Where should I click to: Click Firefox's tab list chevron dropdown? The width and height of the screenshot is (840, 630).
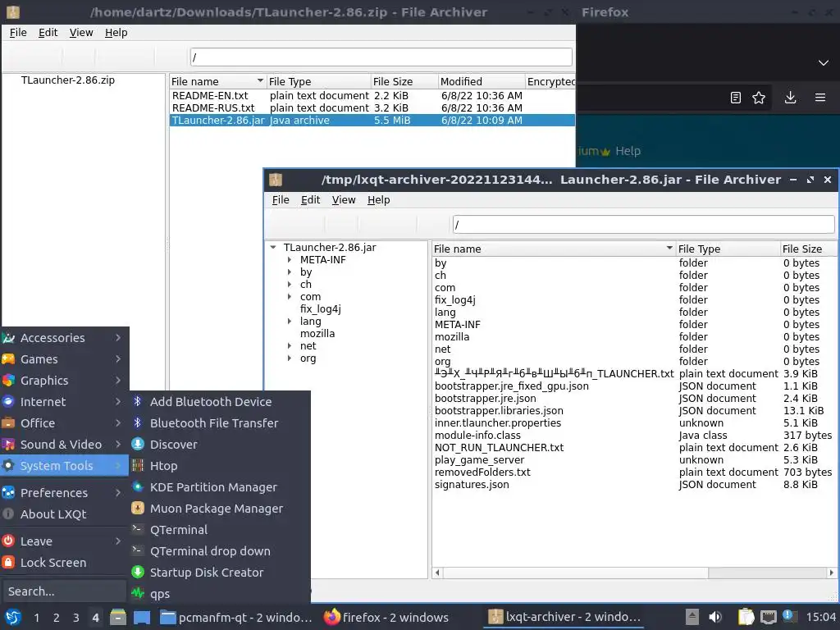click(x=824, y=62)
